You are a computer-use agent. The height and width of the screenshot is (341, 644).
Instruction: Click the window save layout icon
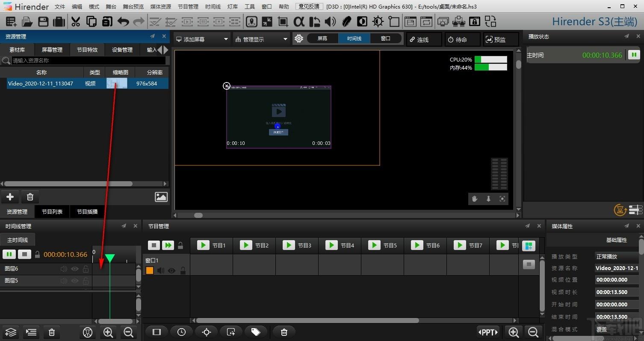[411, 21]
